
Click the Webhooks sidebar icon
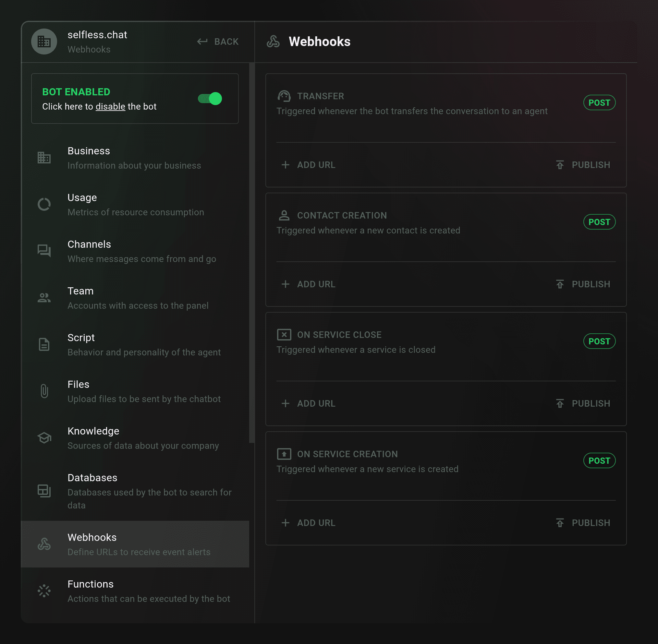[x=44, y=544]
